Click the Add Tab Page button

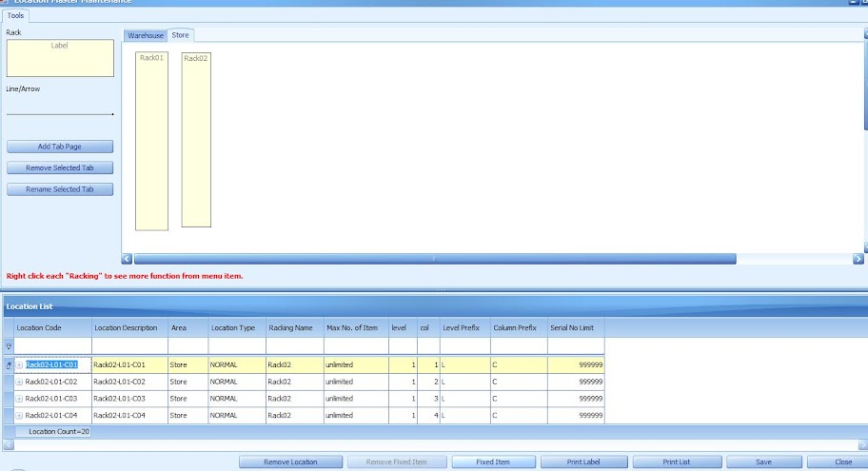coord(60,147)
